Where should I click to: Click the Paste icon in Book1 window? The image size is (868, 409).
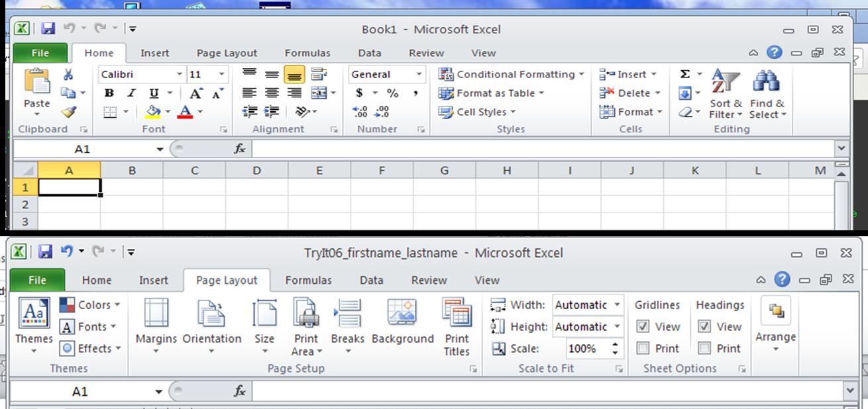tap(37, 82)
